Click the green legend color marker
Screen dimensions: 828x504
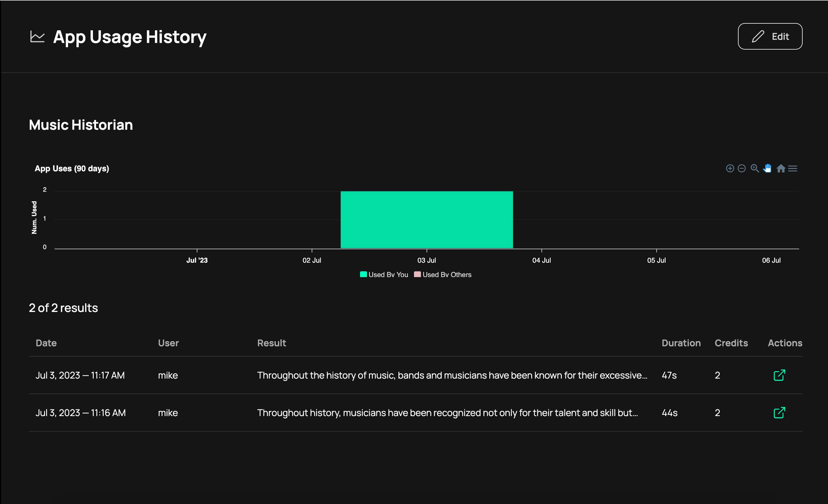tap(363, 274)
